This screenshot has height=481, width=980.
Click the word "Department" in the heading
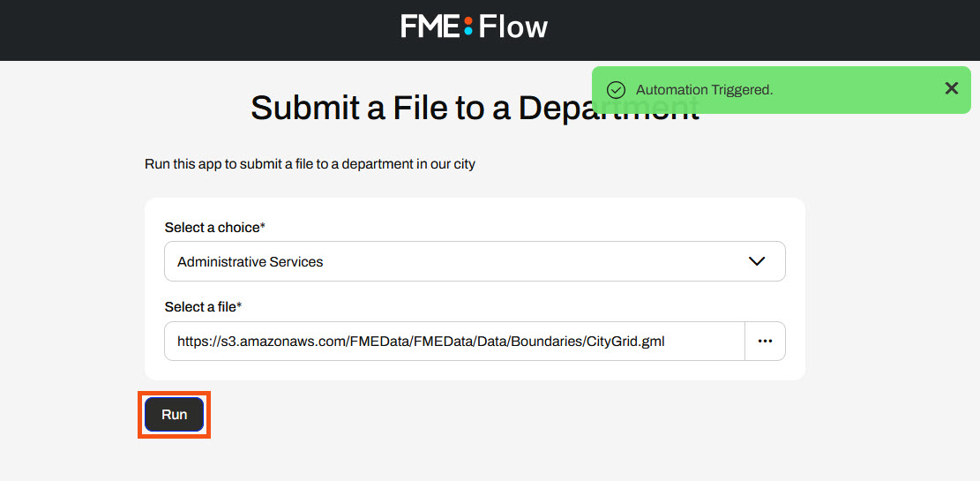click(607, 109)
